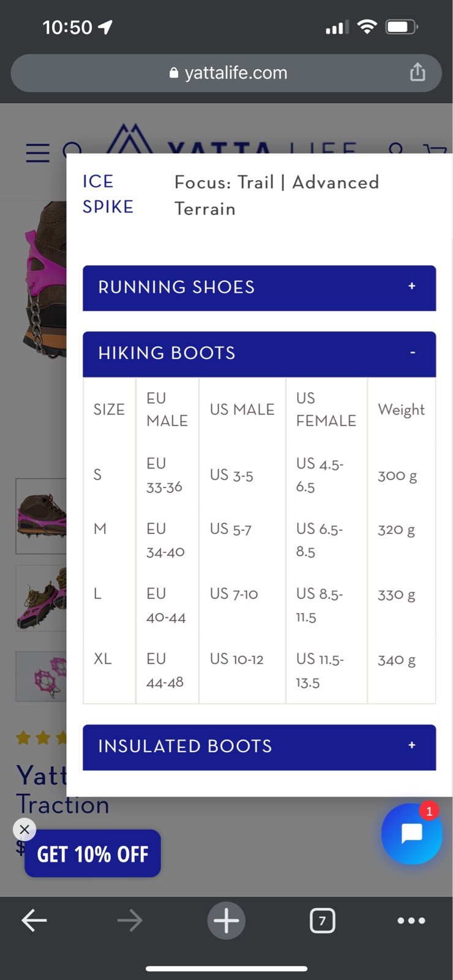The height and width of the screenshot is (980, 453).
Task: Open the browser three-dots menu
Action: [411, 920]
